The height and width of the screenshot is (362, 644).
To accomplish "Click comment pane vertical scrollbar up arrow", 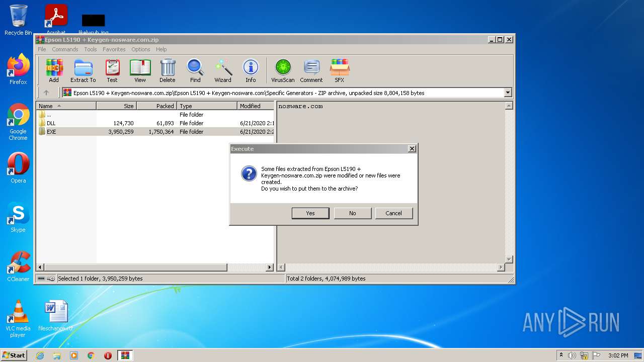I will pyautogui.click(x=509, y=106).
